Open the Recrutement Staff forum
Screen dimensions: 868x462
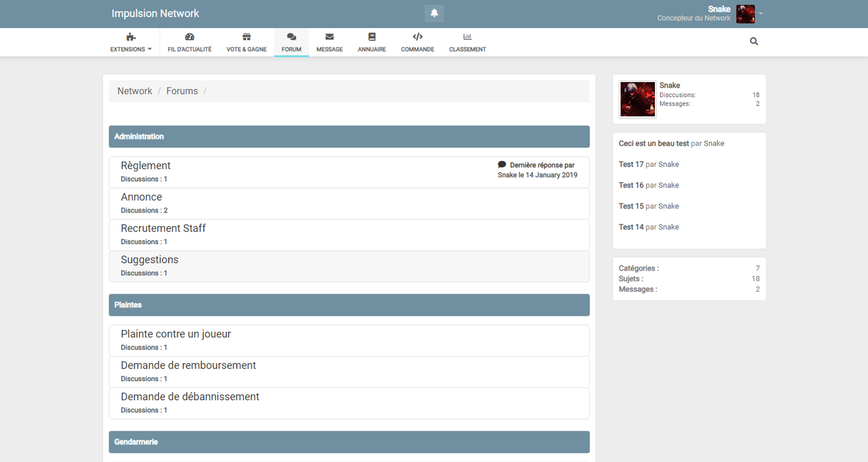[x=163, y=229]
